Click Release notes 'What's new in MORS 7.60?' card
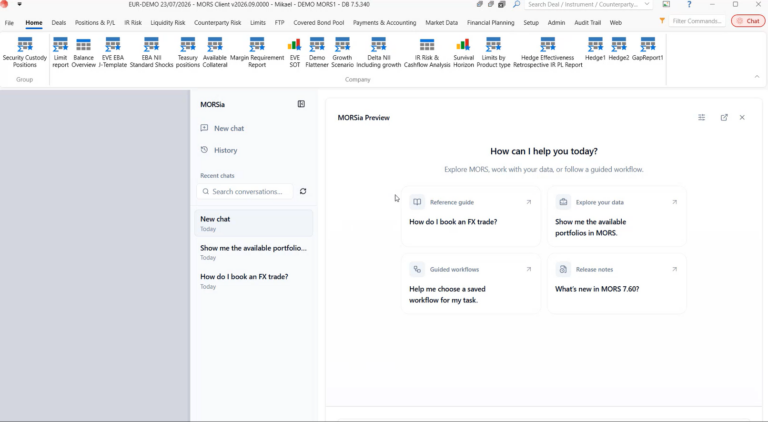The height and width of the screenshot is (422, 768). coord(617,283)
